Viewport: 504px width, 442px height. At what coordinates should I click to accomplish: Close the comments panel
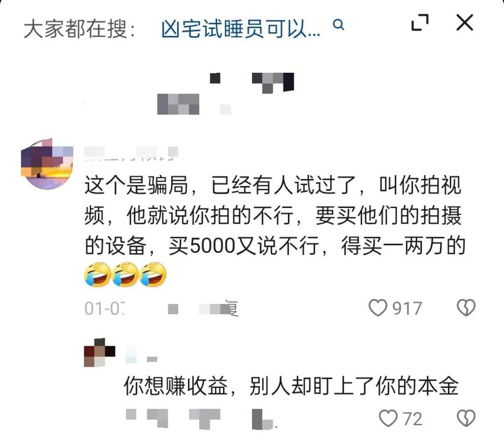tap(465, 23)
